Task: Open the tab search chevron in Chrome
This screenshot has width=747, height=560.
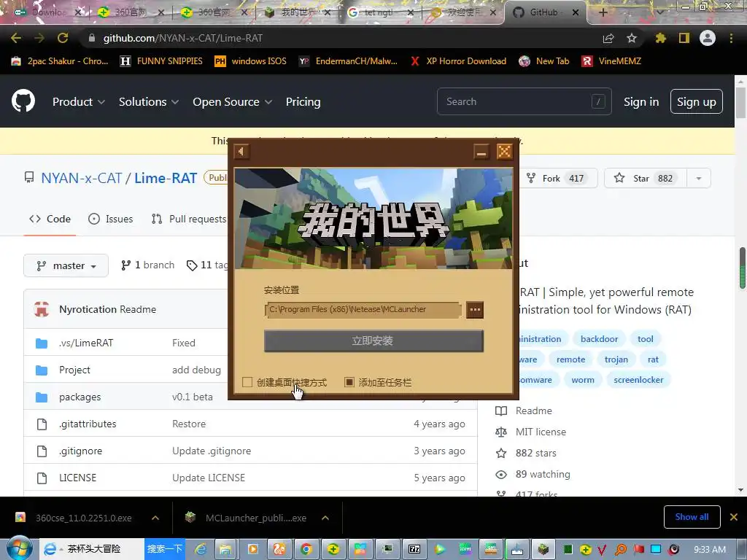Action: pos(659,12)
